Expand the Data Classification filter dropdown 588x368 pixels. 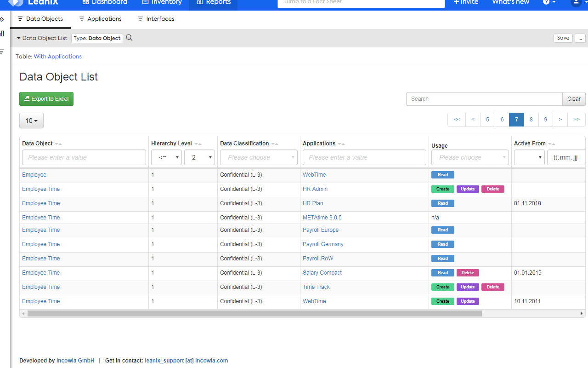pyautogui.click(x=259, y=157)
